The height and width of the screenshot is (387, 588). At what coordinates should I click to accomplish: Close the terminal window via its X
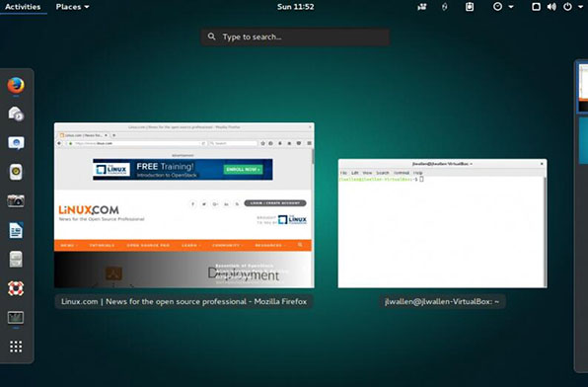point(542,164)
